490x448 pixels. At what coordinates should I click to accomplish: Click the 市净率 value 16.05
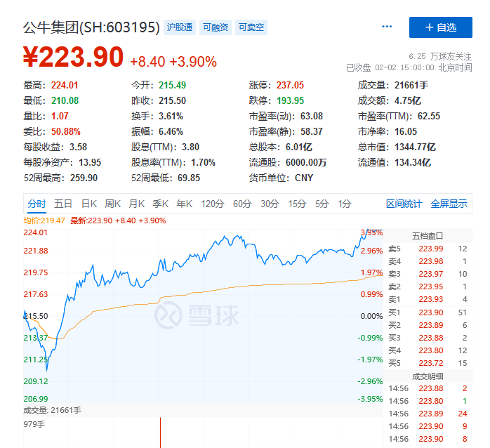coord(406,131)
